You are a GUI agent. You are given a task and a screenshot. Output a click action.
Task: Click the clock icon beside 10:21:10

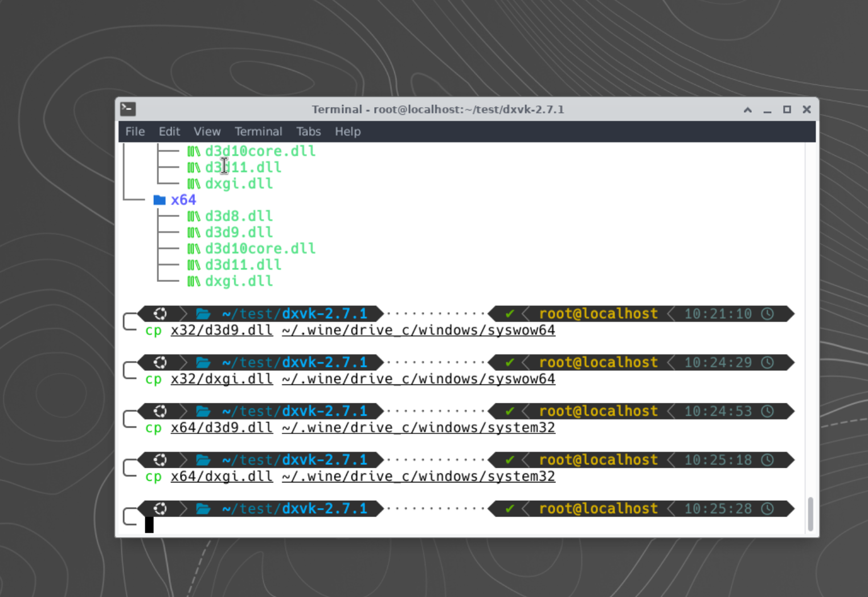768,314
